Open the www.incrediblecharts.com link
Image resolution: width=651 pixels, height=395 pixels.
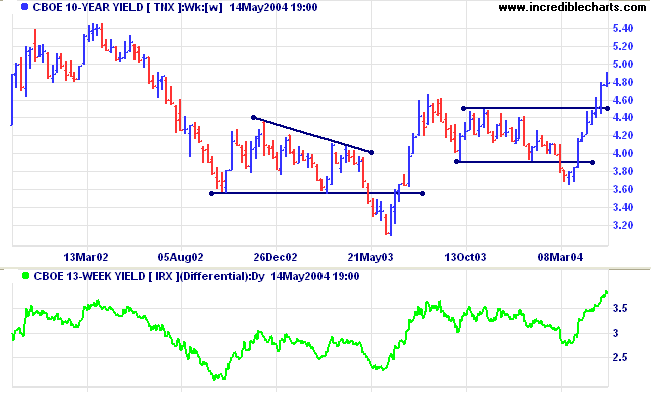coord(572,7)
